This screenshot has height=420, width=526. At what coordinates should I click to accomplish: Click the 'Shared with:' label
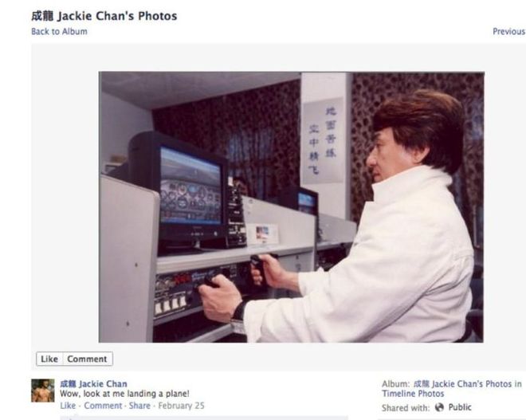[x=406, y=407]
